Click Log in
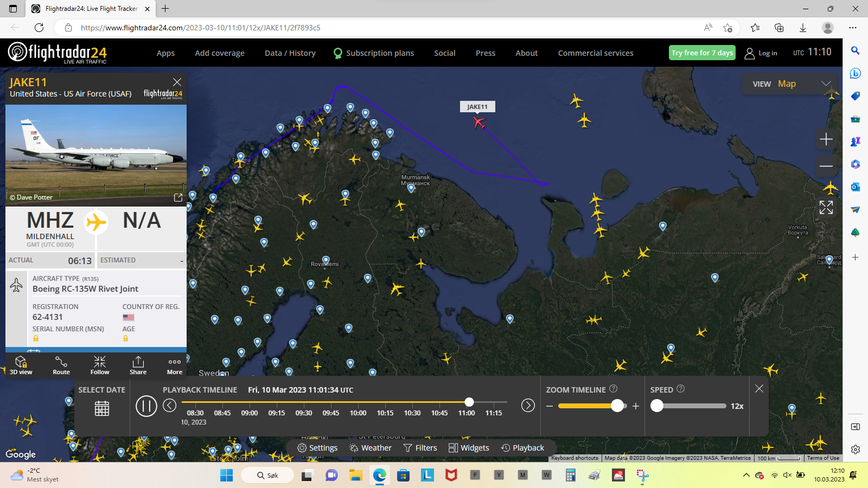 [x=761, y=53]
